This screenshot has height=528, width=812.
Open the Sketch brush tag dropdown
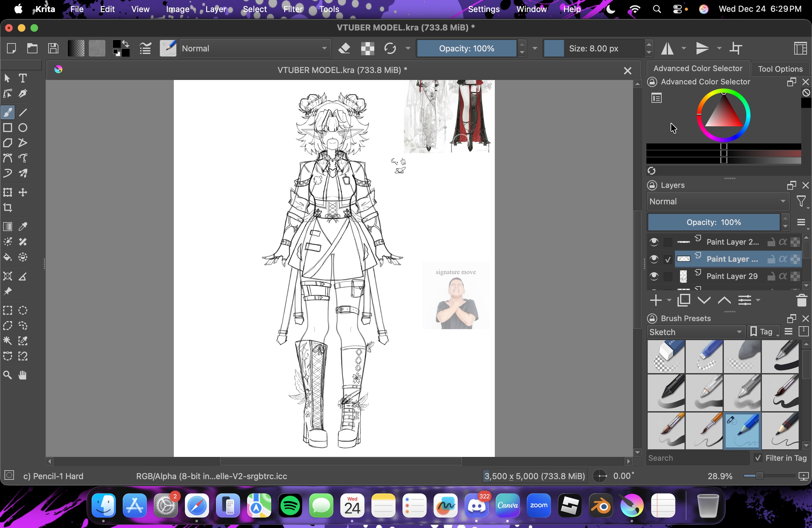[695, 332]
